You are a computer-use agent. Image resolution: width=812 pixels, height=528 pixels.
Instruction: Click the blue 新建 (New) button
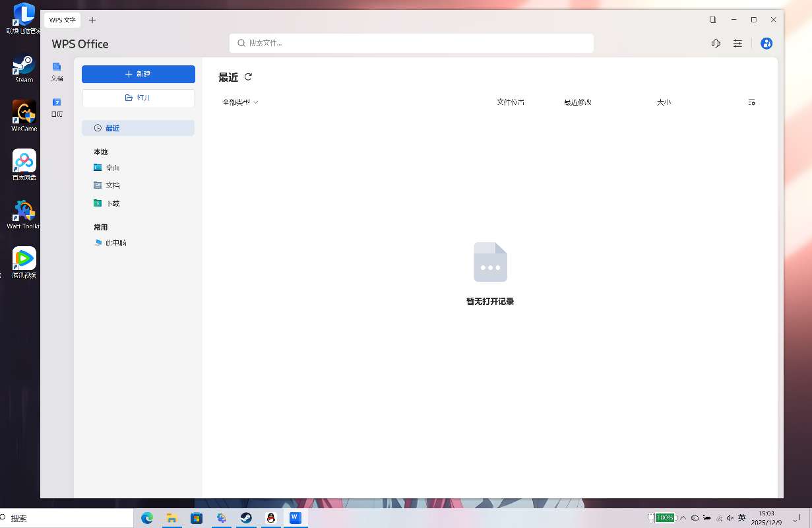click(x=138, y=74)
